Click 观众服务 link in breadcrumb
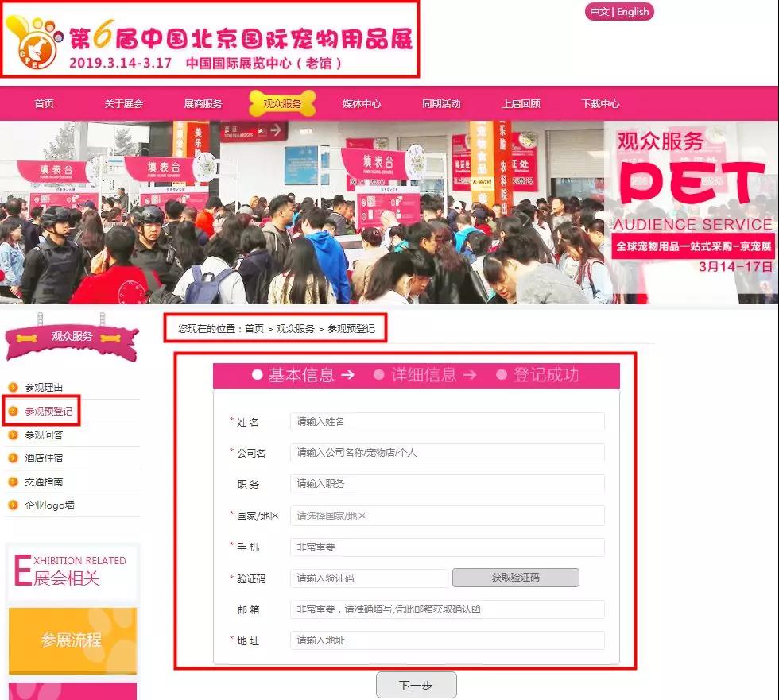The height and width of the screenshot is (700, 779). (296, 328)
